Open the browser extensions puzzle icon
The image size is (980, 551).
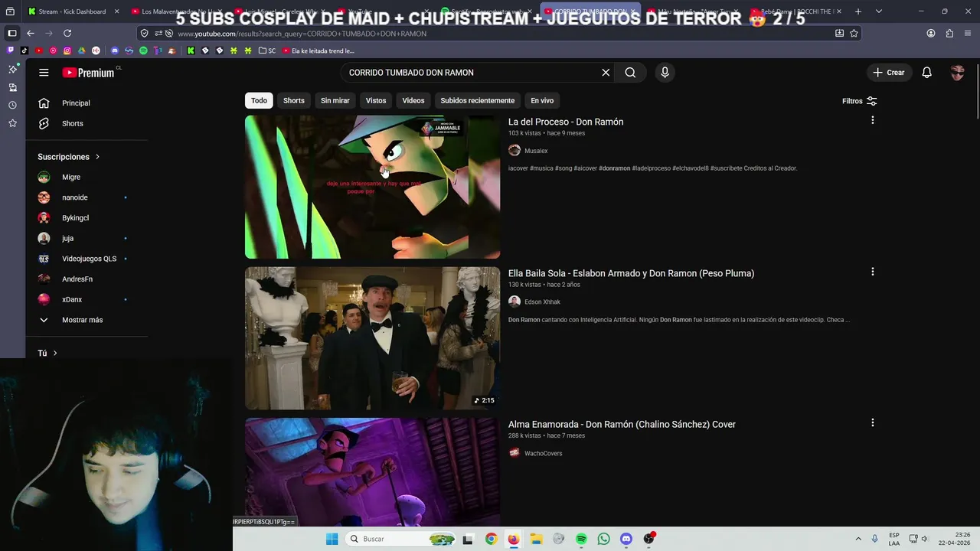(949, 34)
